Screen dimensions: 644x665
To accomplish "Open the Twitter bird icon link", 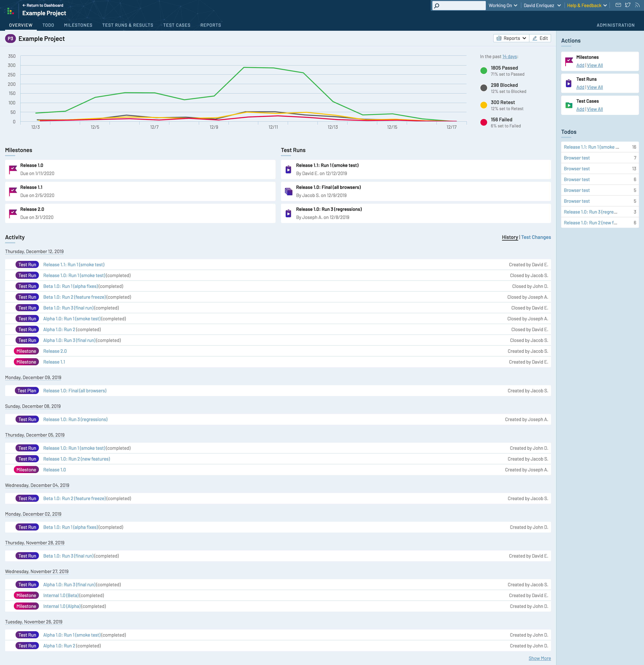I will (x=628, y=5).
